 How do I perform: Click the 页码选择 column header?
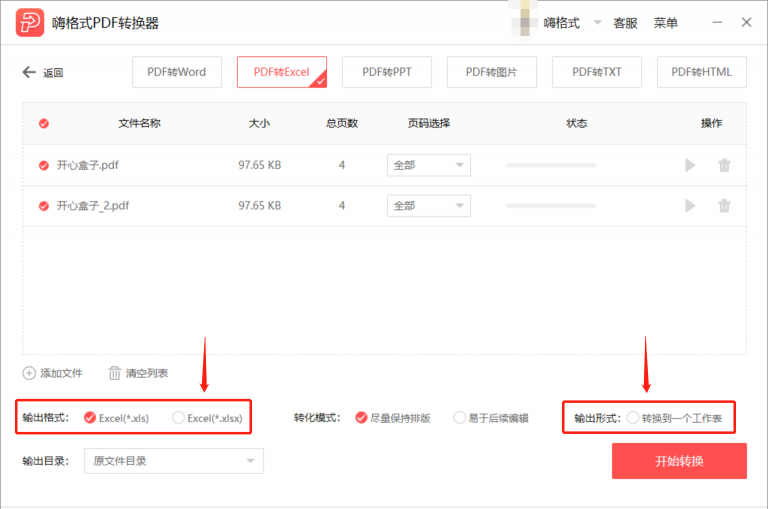(429, 123)
